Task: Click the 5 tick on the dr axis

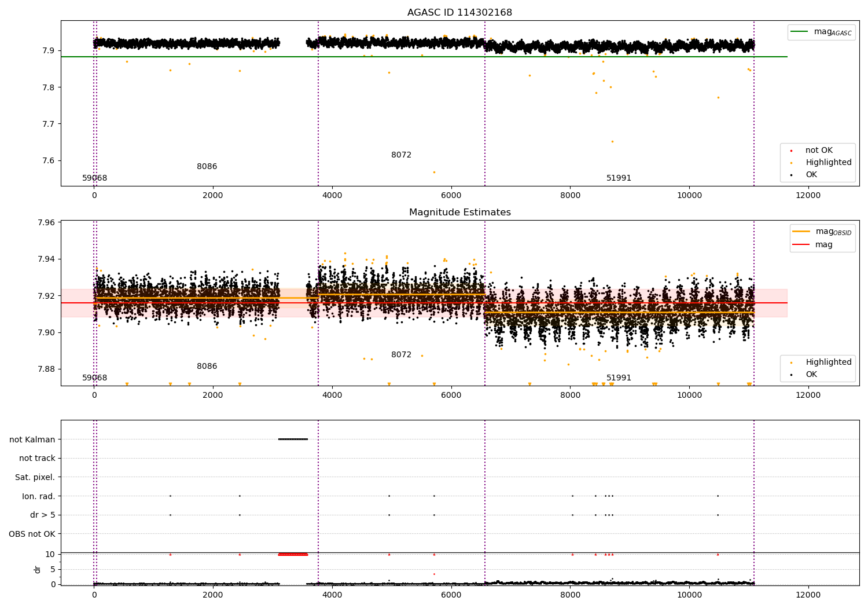Action: 53,569
